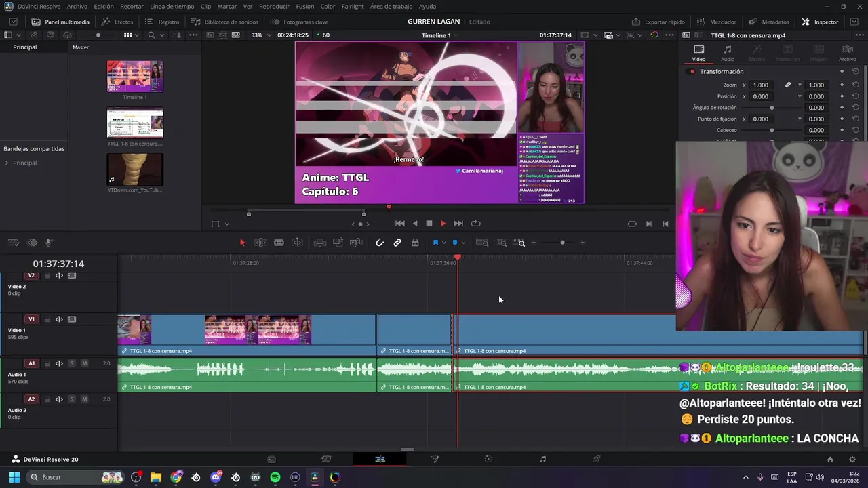Open marker color dropdown arrow

click(463, 243)
